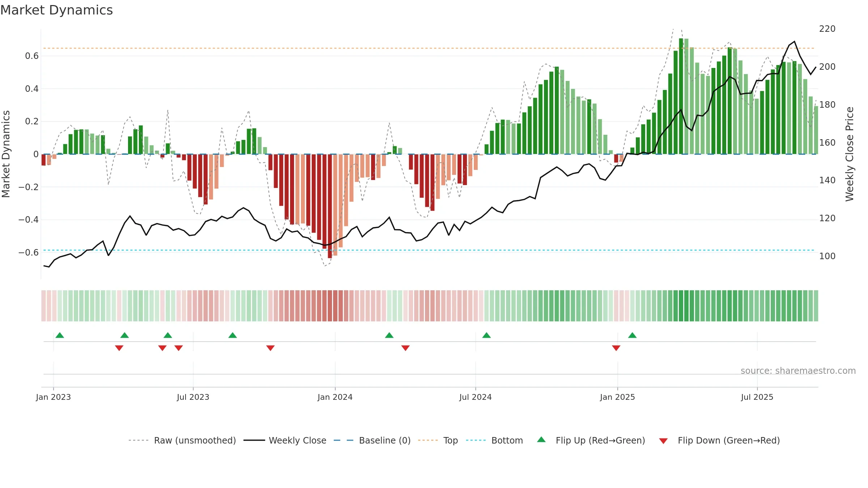The width and height of the screenshot is (868, 488).
Task: Toggle Flip Down (Green→Red) legend entry
Action: coord(719,440)
